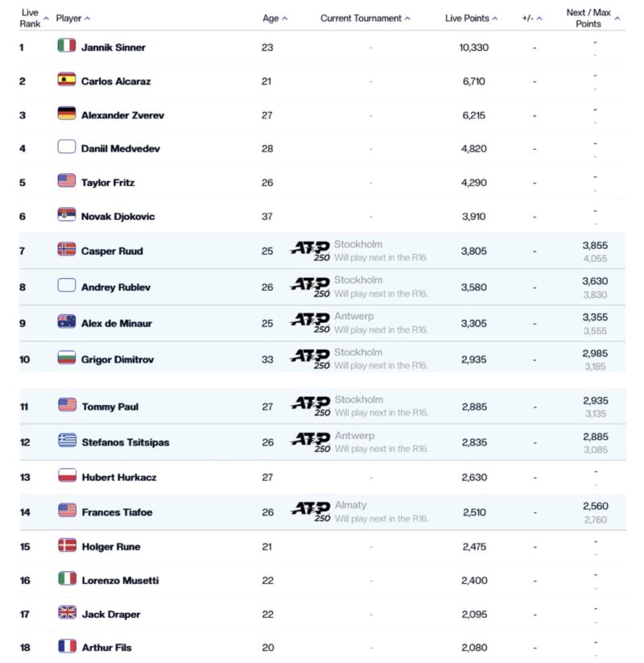Click the British flag next to Jack Draper
The image size is (644, 663).
pos(67,611)
